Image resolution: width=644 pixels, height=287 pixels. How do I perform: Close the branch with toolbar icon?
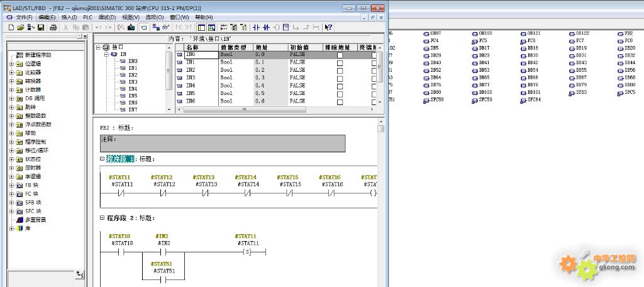[x=306, y=28]
